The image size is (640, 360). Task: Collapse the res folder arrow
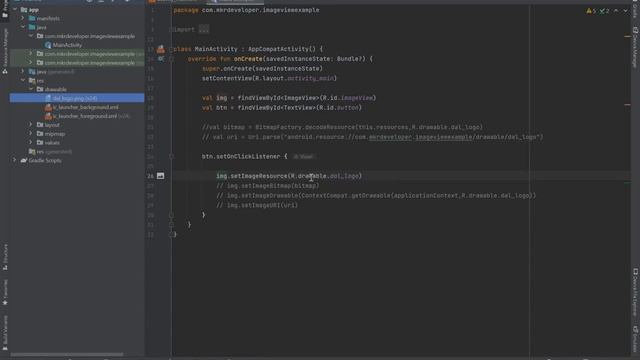coord(23,80)
